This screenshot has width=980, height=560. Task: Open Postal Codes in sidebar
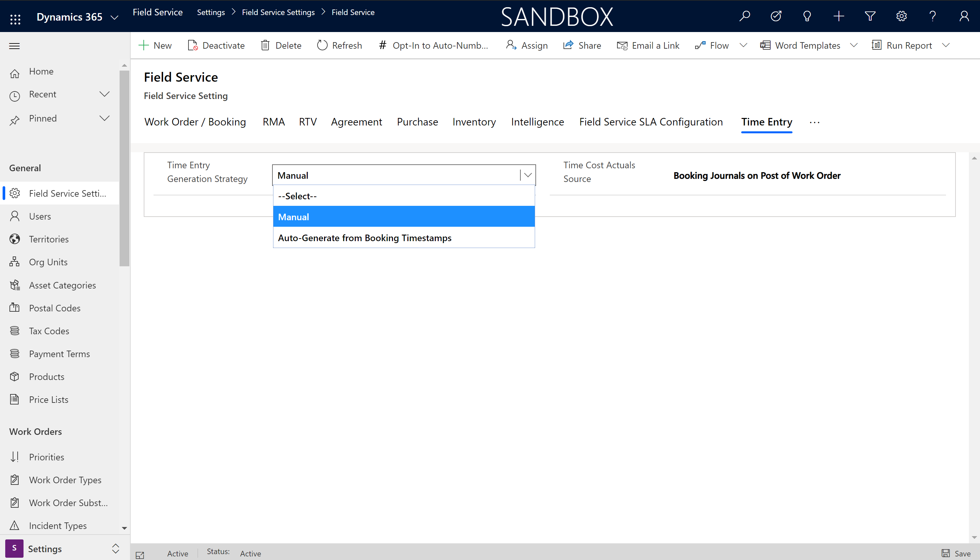59,308
